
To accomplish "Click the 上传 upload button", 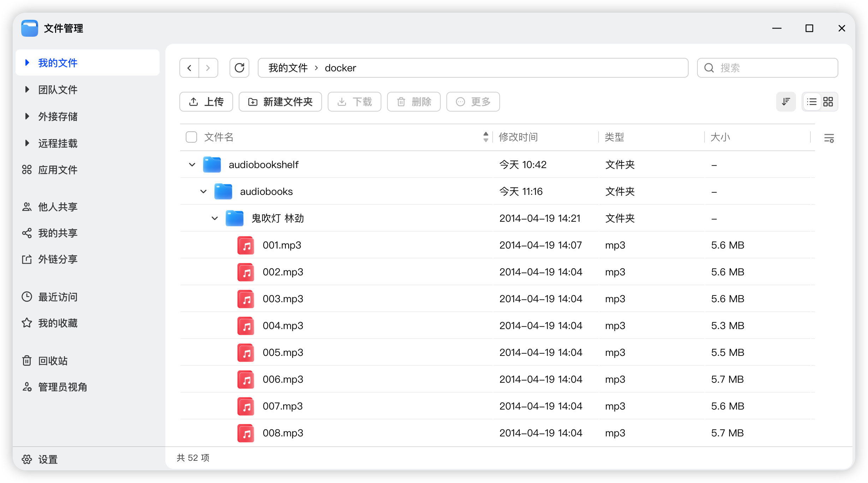I will (x=206, y=102).
